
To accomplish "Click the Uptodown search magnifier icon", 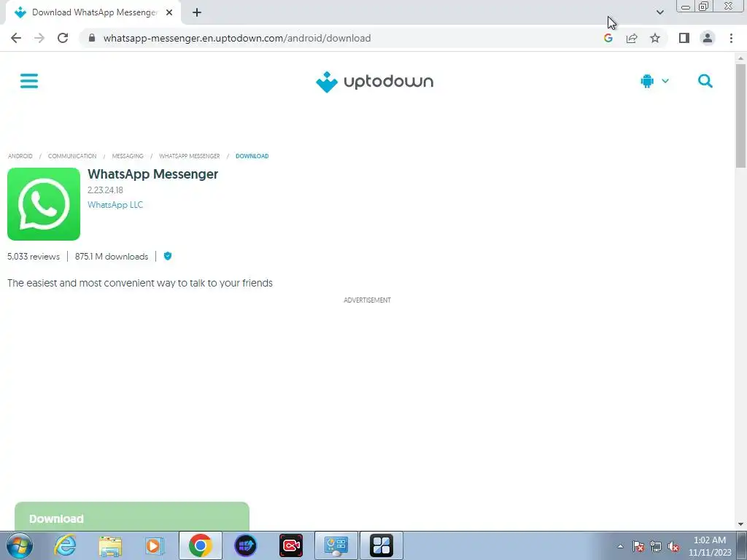I will [705, 82].
